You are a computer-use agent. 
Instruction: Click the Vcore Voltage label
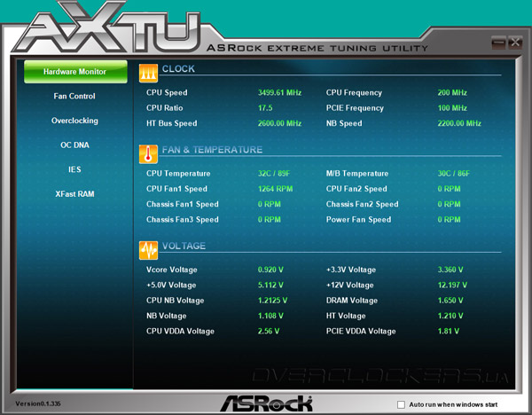coord(171,270)
